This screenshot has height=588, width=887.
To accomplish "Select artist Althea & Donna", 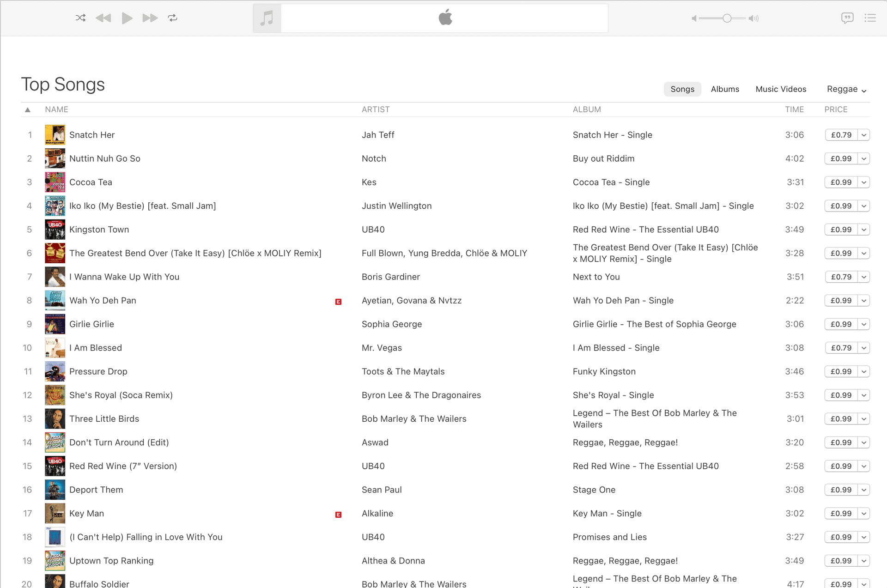I will tap(393, 561).
